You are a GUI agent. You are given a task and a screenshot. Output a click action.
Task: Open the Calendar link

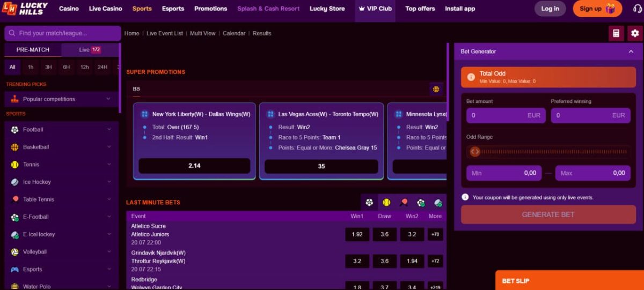[234, 33]
